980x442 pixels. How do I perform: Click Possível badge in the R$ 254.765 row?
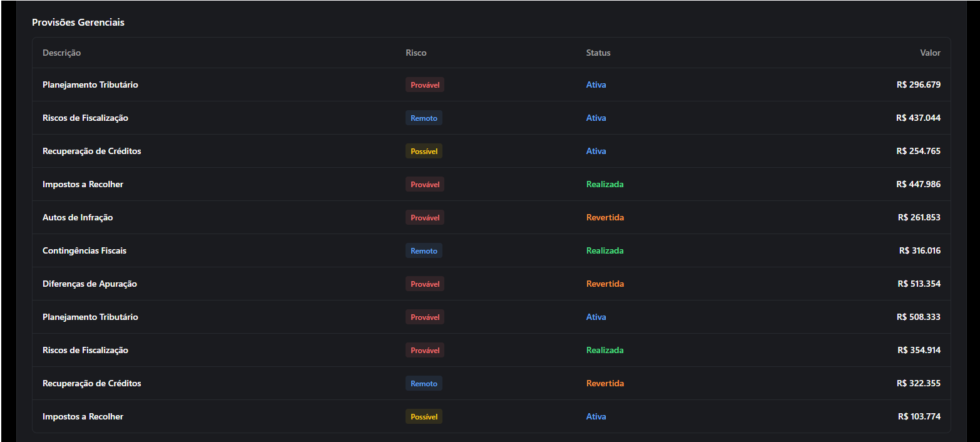click(x=424, y=152)
